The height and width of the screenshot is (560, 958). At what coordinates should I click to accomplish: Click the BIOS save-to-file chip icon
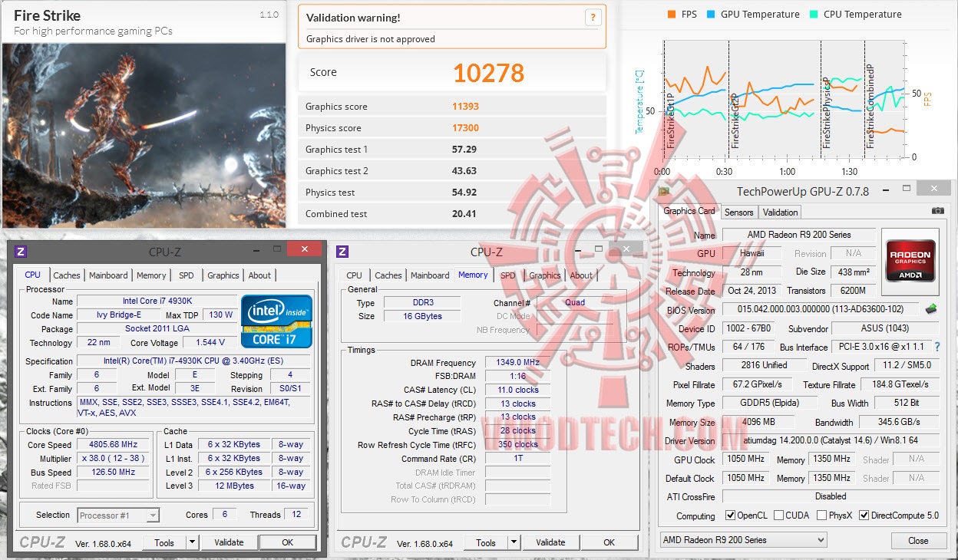[x=932, y=309]
